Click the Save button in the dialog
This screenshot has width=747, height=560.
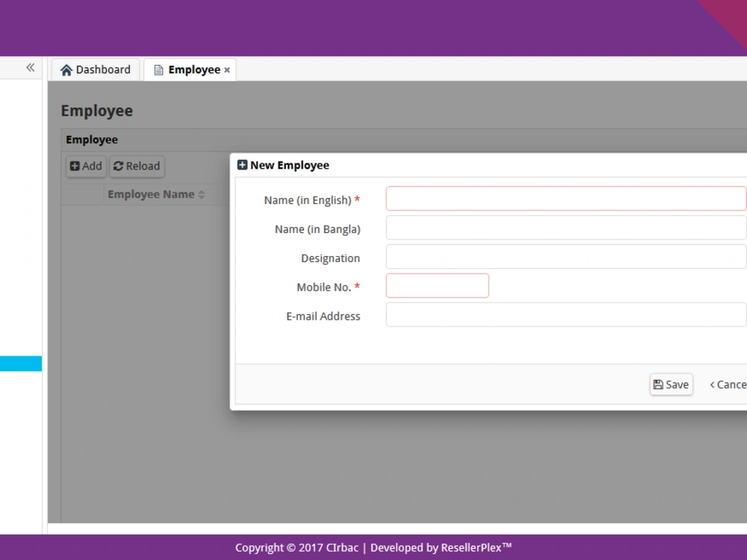[671, 384]
